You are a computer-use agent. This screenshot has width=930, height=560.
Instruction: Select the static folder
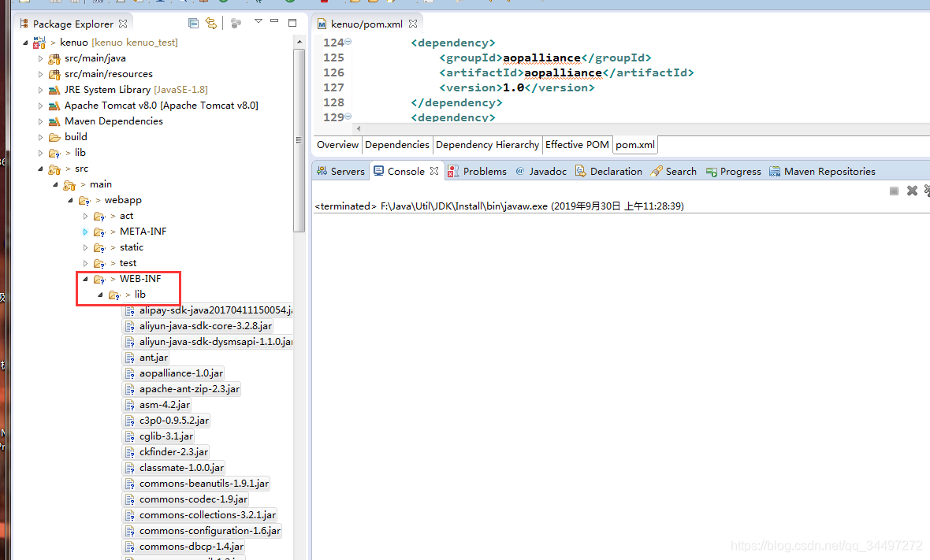[132, 247]
